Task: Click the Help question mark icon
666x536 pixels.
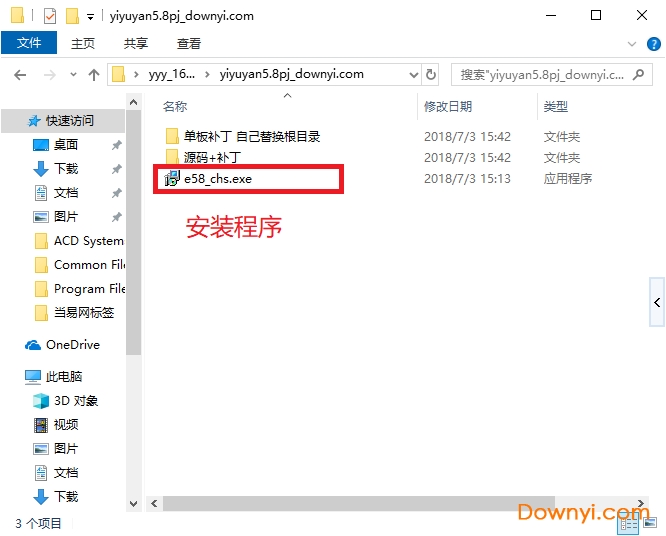Action: click(651, 44)
